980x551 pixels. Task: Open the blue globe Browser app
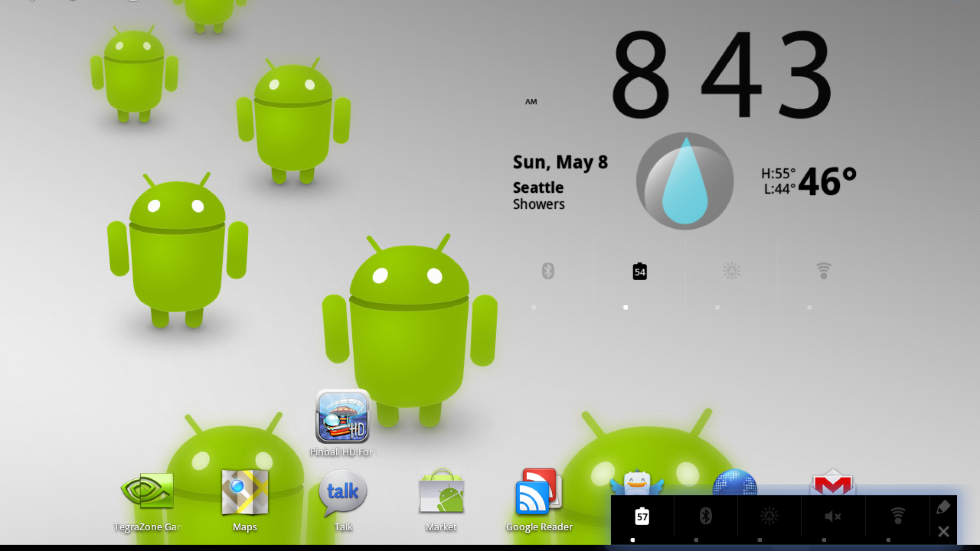(735, 482)
